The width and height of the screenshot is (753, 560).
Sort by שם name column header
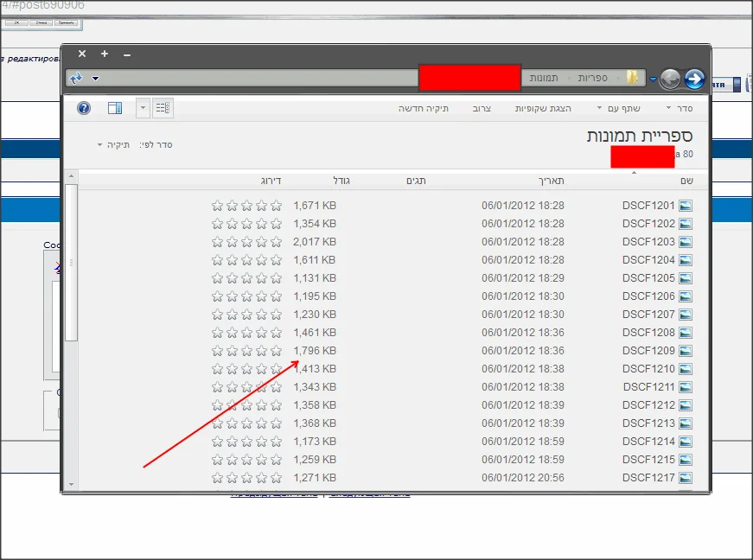pyautogui.click(x=686, y=181)
